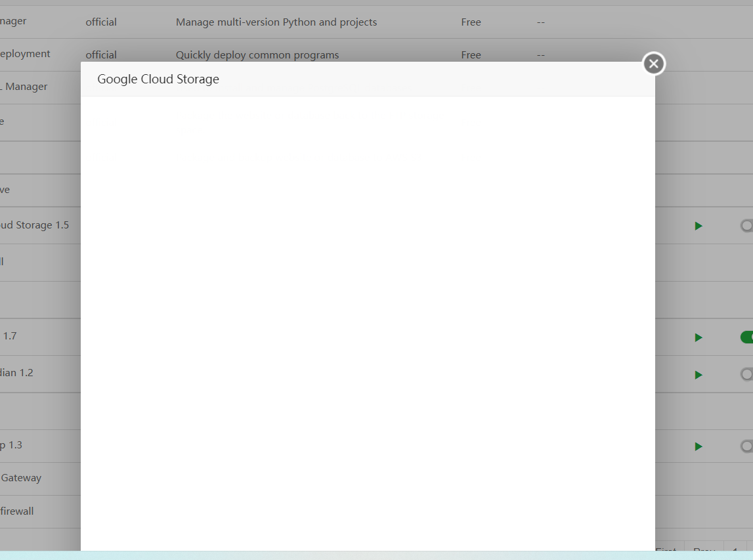
Task: Click the 'Manager' plugin name in the background list
Action: [26, 87]
